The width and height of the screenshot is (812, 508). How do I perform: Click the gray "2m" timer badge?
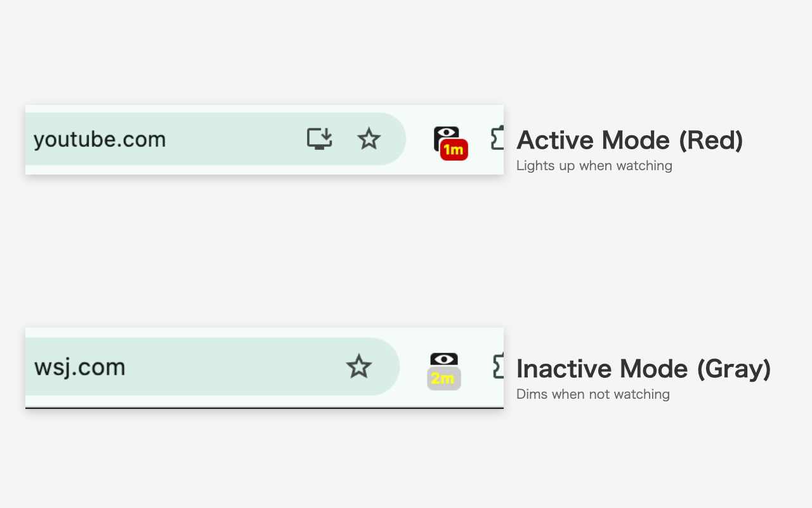pos(443,379)
